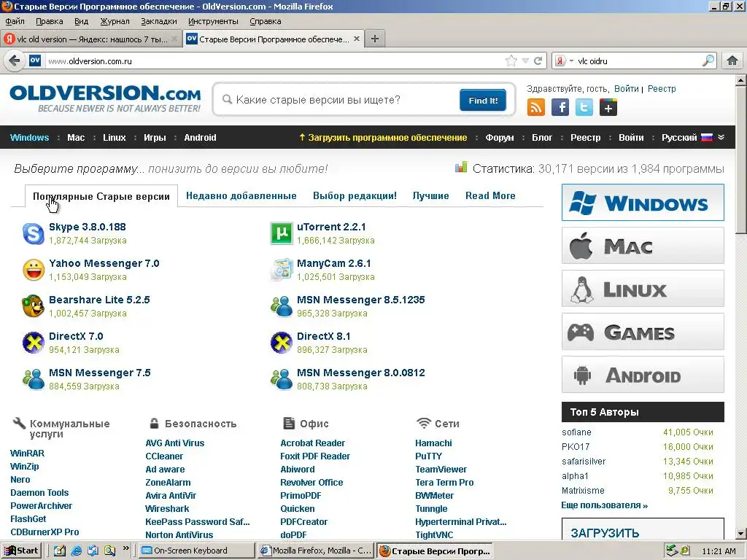The image size is (747, 560).
Task: Click the Windows platform banner button
Action: click(643, 203)
